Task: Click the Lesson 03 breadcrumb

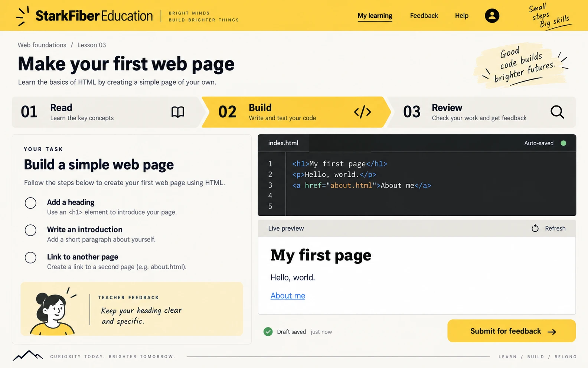Action: click(92, 45)
